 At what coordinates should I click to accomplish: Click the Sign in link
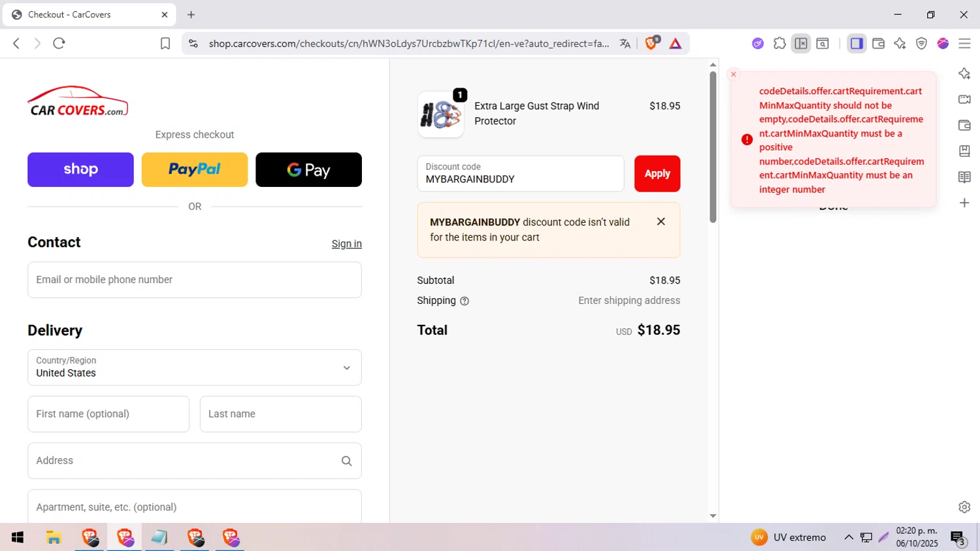346,244
